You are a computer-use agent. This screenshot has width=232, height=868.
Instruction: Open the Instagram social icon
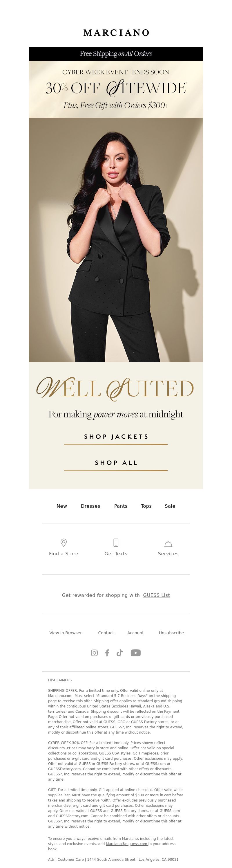(x=94, y=653)
